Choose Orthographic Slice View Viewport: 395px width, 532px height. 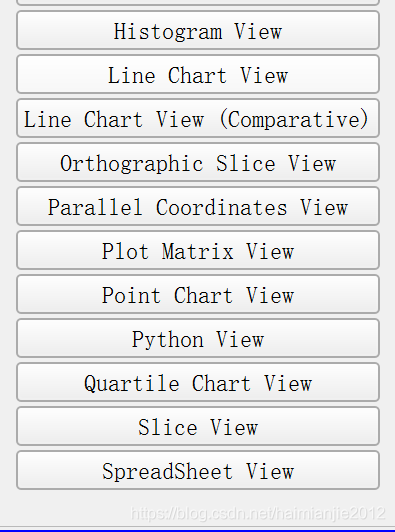[x=198, y=163]
